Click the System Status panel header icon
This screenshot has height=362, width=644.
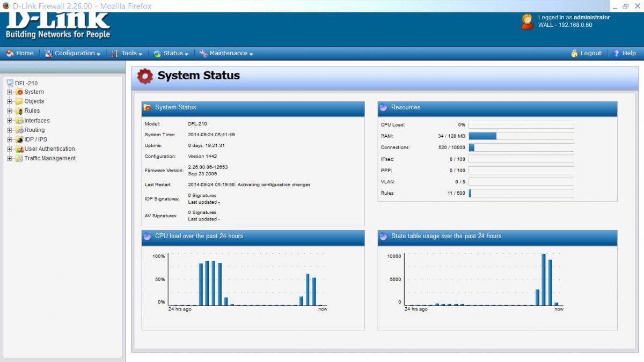147,107
